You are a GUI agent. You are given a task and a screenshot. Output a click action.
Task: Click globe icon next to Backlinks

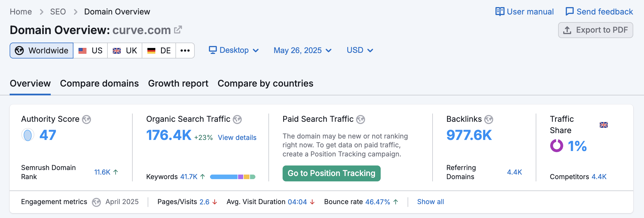click(489, 120)
